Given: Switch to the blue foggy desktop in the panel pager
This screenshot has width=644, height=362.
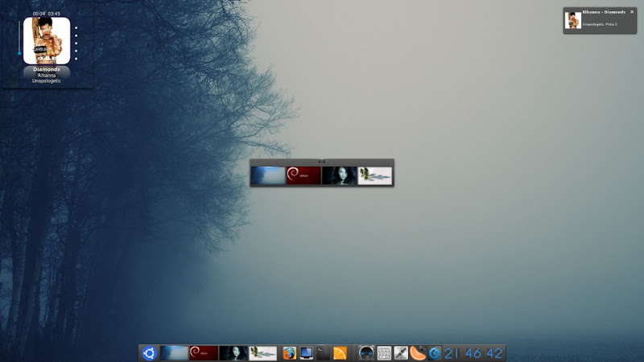Looking at the screenshot, I should pos(174,353).
